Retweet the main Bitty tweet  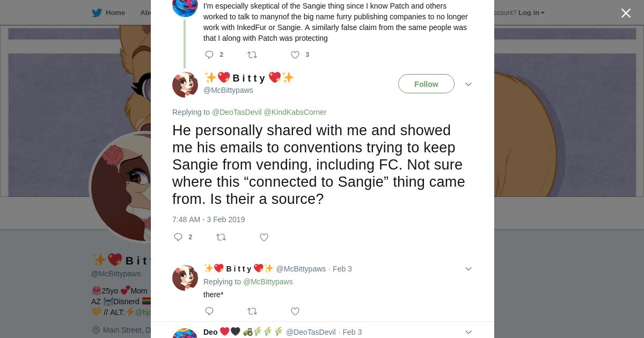pyautogui.click(x=221, y=237)
